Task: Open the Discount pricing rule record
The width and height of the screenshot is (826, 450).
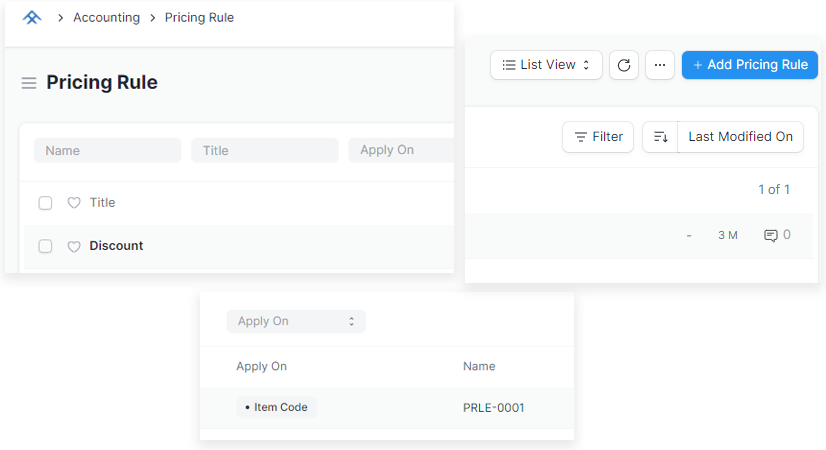Action: coord(116,246)
